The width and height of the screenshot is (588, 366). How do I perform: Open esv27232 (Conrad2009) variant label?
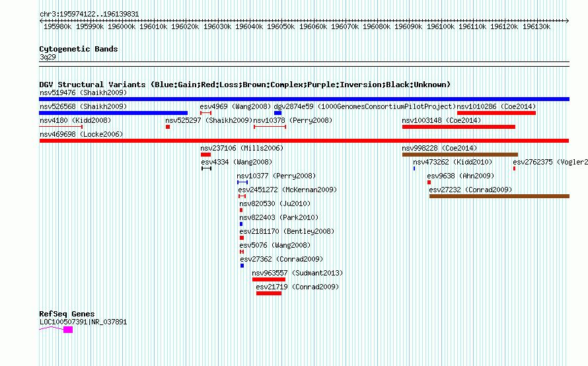(470, 190)
